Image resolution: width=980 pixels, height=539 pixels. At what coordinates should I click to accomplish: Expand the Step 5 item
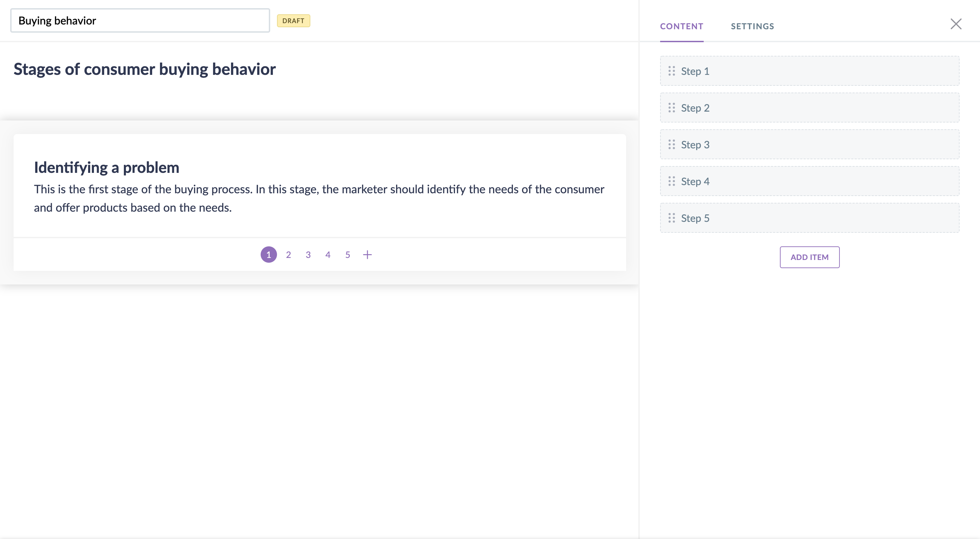point(810,218)
